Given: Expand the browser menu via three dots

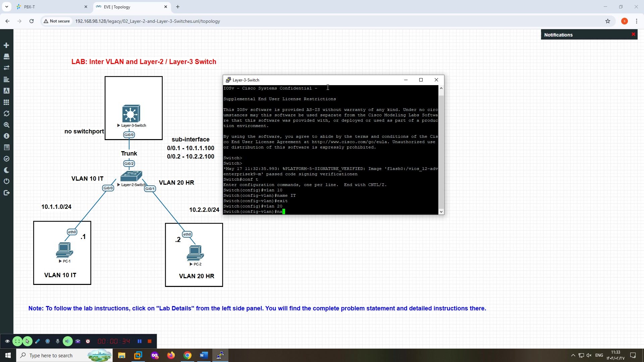Looking at the screenshot, I should tap(637, 21).
